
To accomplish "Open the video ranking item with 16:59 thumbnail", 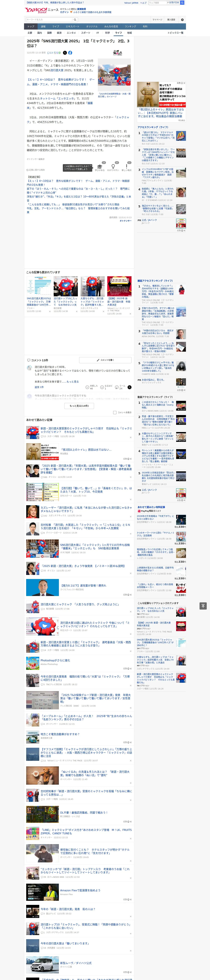I will pyautogui.click(x=181, y=406).
